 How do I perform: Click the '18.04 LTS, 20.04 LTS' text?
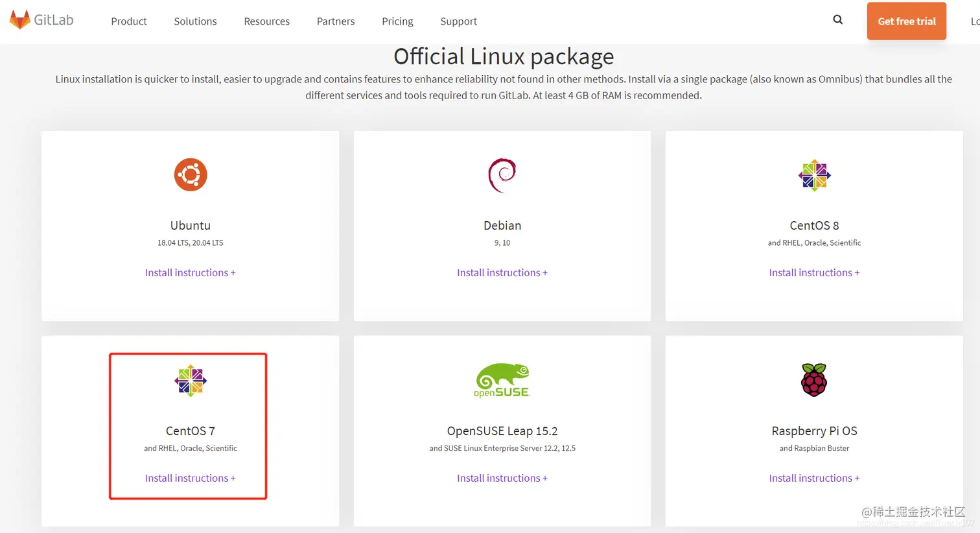point(191,243)
